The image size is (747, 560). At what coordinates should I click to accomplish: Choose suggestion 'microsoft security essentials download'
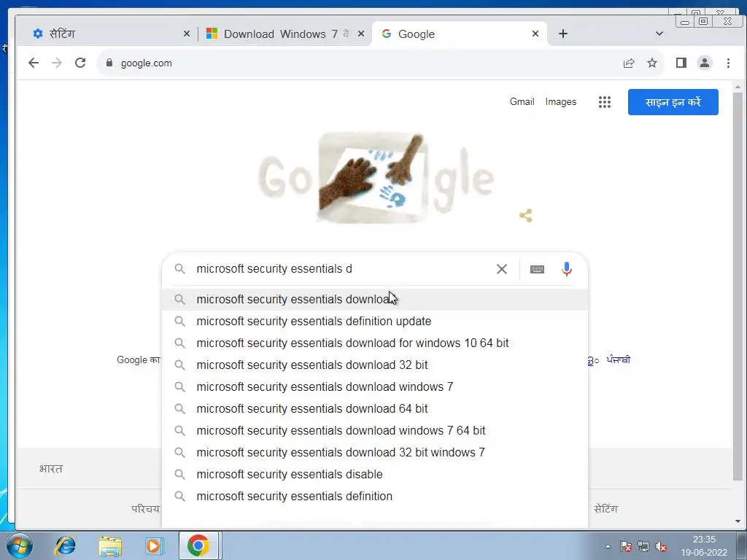pyautogui.click(x=374, y=300)
